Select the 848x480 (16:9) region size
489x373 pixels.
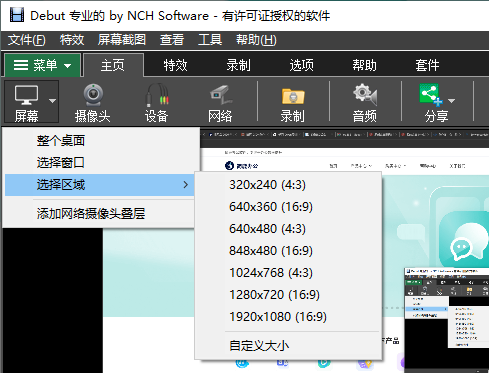point(288,251)
